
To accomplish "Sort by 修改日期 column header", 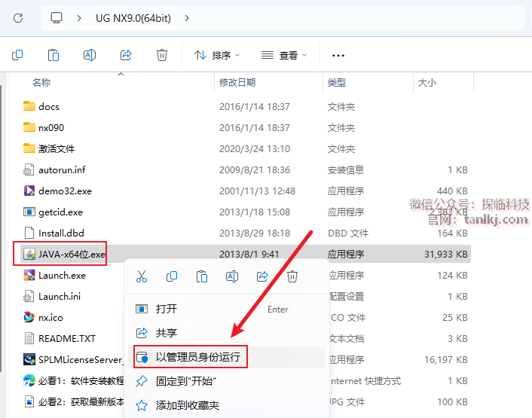I will [x=237, y=82].
